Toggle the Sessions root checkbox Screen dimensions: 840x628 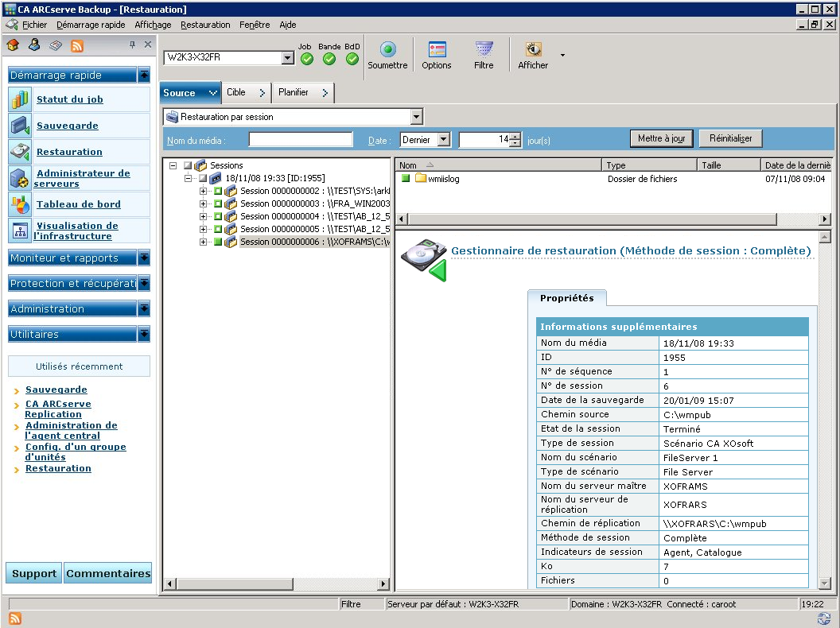(x=188, y=165)
